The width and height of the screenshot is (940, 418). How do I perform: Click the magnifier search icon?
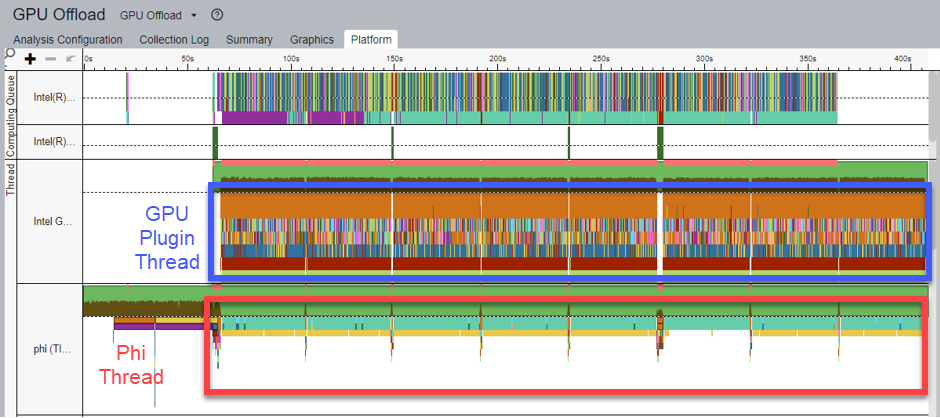coord(10,54)
